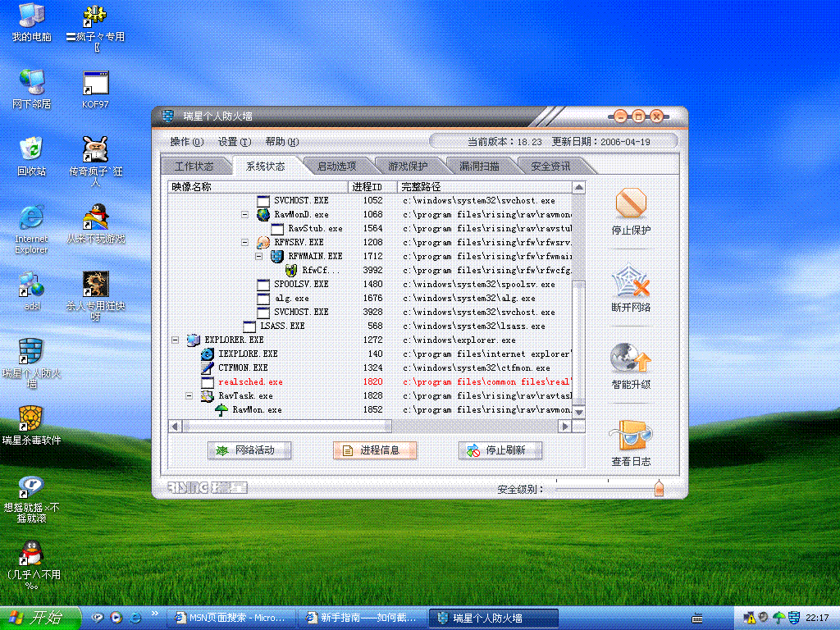Launch Internet Explorer from quick launch
Image resolution: width=840 pixels, height=630 pixels.
[x=135, y=618]
